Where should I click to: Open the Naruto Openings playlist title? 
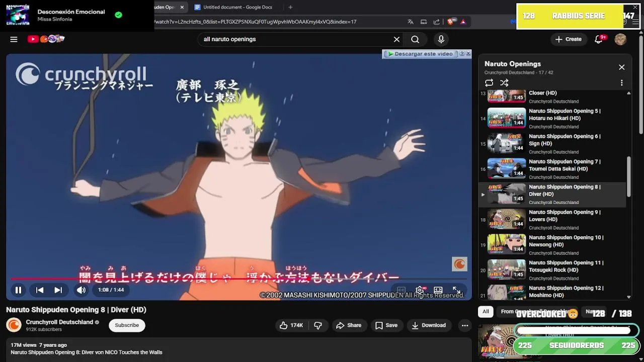coord(513,64)
